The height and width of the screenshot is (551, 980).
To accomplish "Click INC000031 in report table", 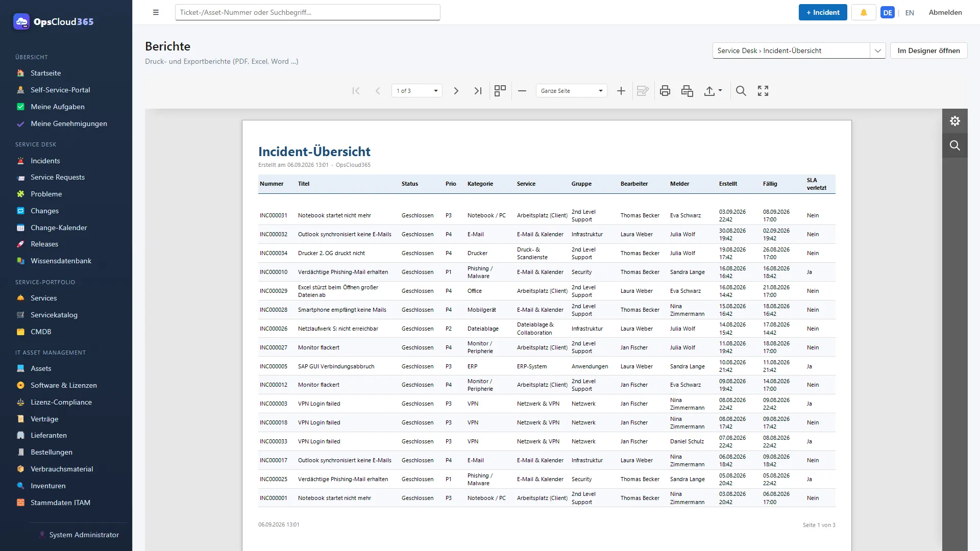I will [273, 215].
